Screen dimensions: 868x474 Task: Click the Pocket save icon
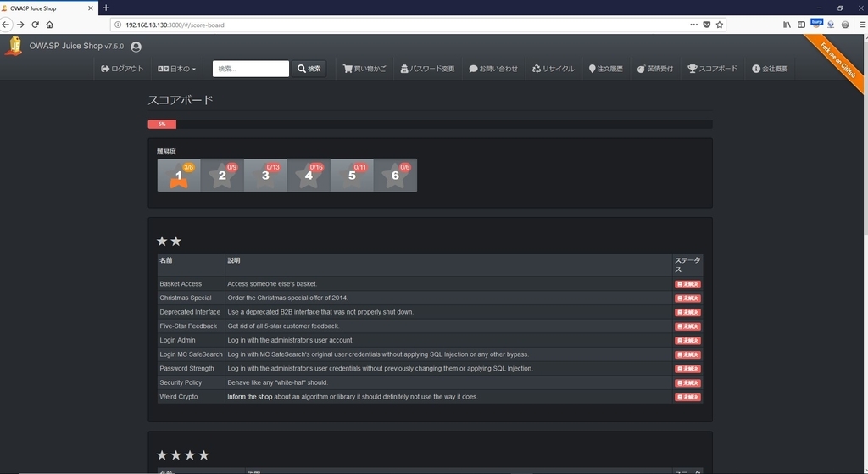(x=707, y=25)
